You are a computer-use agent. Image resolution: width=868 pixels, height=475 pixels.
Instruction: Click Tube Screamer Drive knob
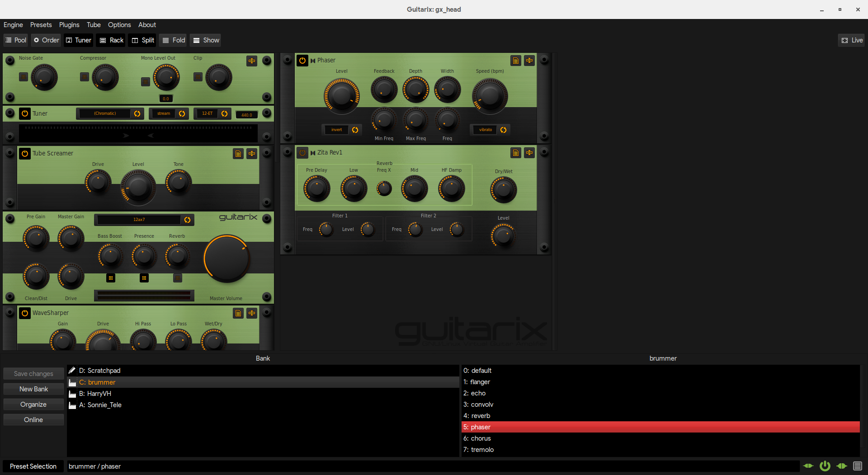(x=98, y=182)
